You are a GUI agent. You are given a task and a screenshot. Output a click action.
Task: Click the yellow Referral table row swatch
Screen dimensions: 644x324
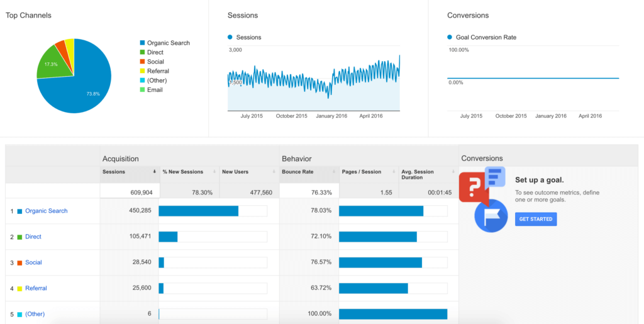[x=19, y=289]
